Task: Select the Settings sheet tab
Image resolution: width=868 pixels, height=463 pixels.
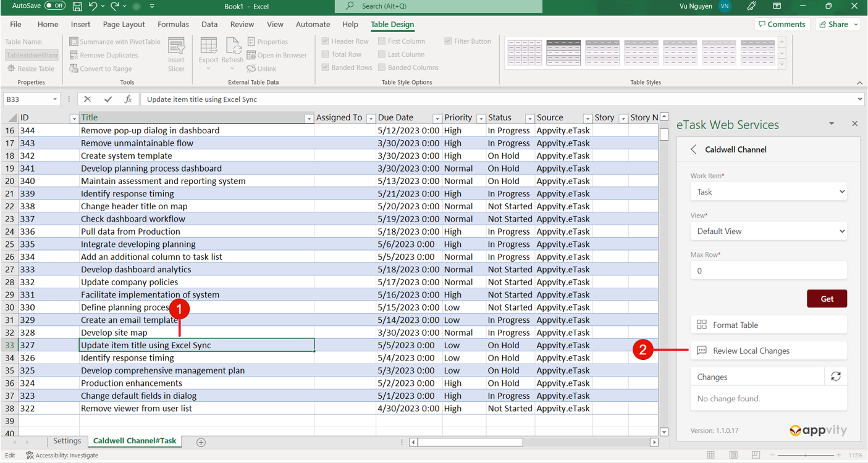Action: (67, 441)
